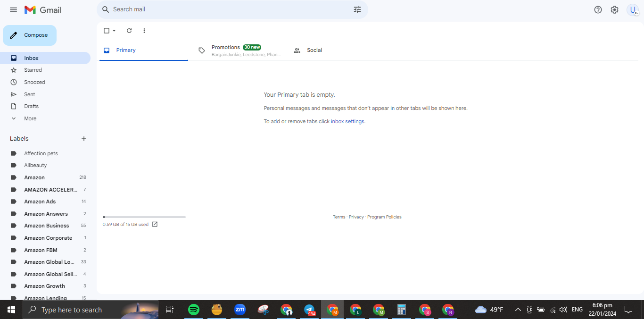The image size is (644, 319).
Task: Tick the select all messages checkbox
Action: click(x=107, y=31)
